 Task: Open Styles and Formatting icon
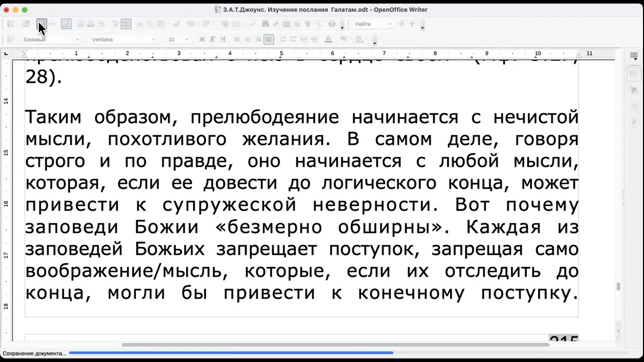coord(10,39)
